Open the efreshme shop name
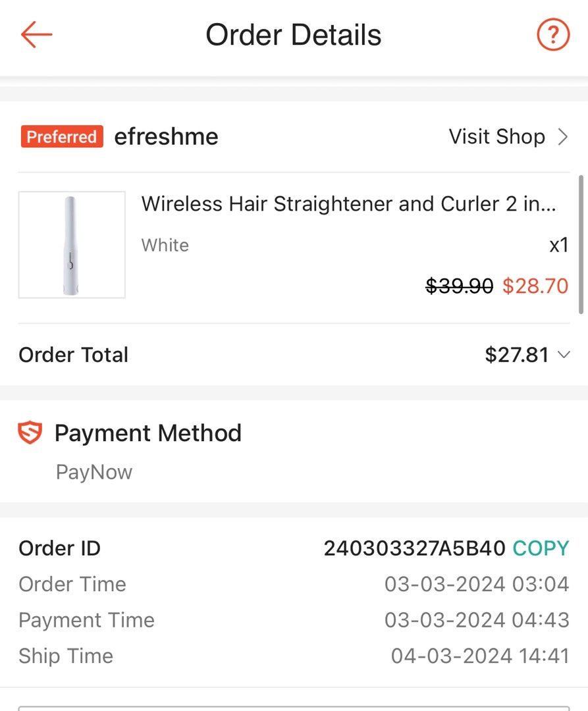588x711 pixels. pyautogui.click(x=166, y=137)
